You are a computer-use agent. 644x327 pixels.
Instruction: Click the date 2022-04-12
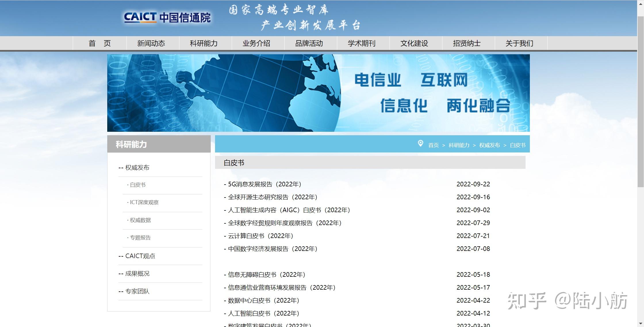tap(473, 314)
